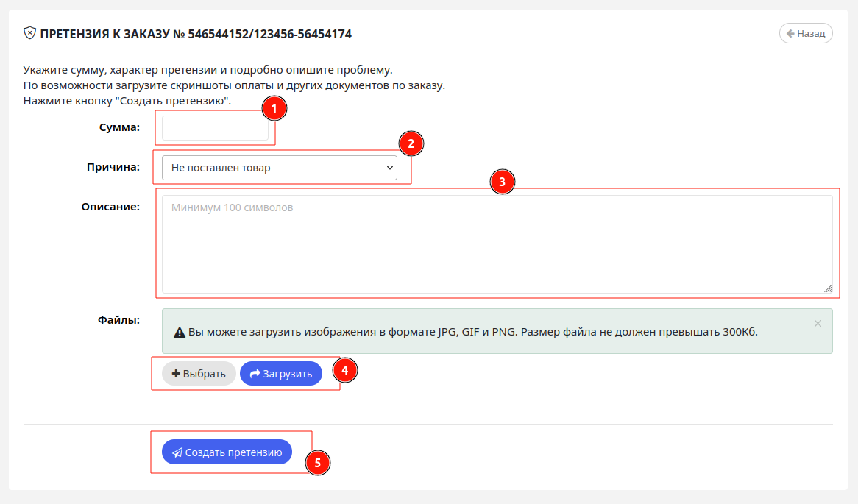The height and width of the screenshot is (504, 858).
Task: Click the Назад back button
Action: [806, 33]
